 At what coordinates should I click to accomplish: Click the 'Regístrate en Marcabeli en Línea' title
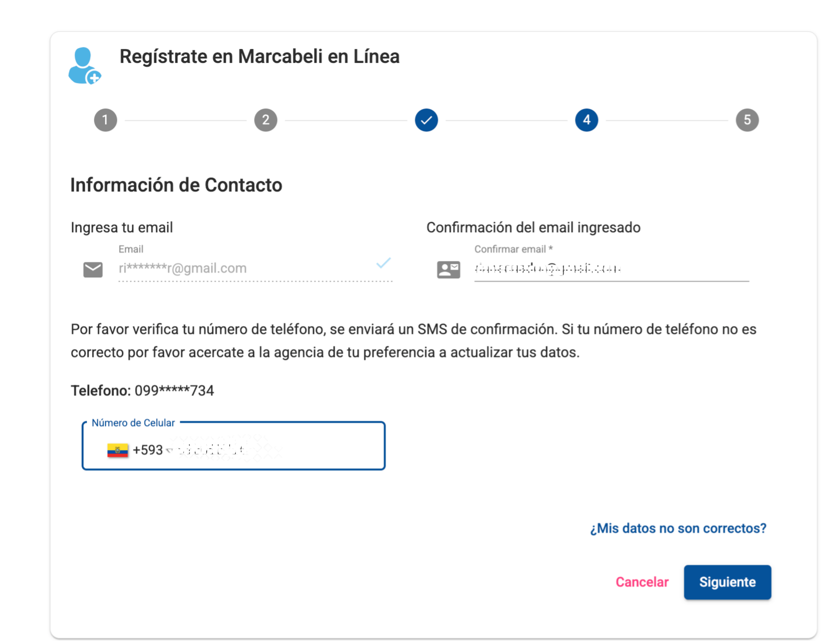[x=259, y=57]
